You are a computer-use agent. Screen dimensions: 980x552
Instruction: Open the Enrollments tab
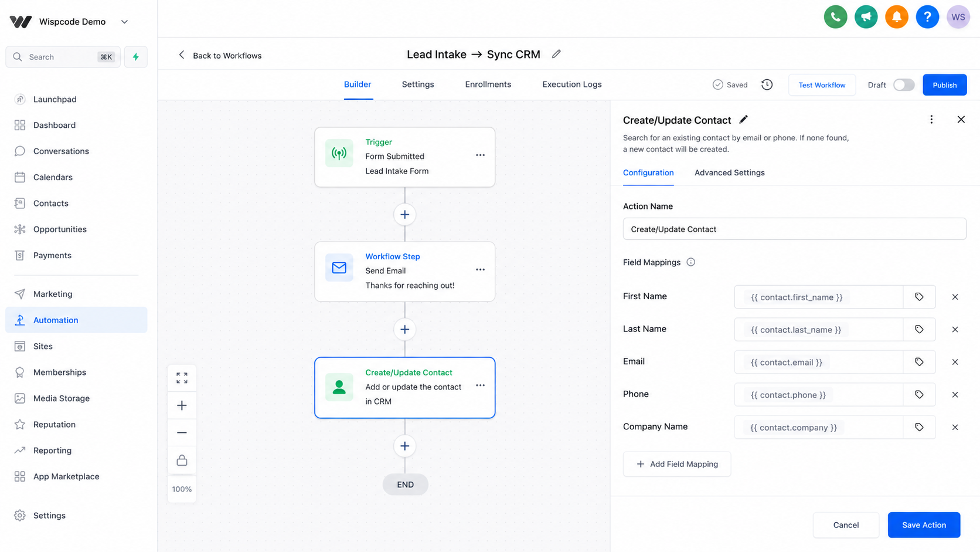click(x=488, y=84)
